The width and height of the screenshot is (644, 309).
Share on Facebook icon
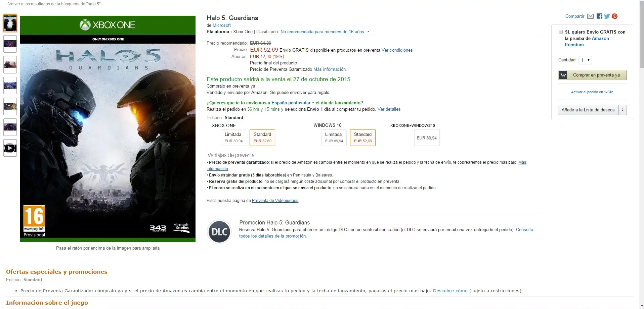(x=599, y=16)
